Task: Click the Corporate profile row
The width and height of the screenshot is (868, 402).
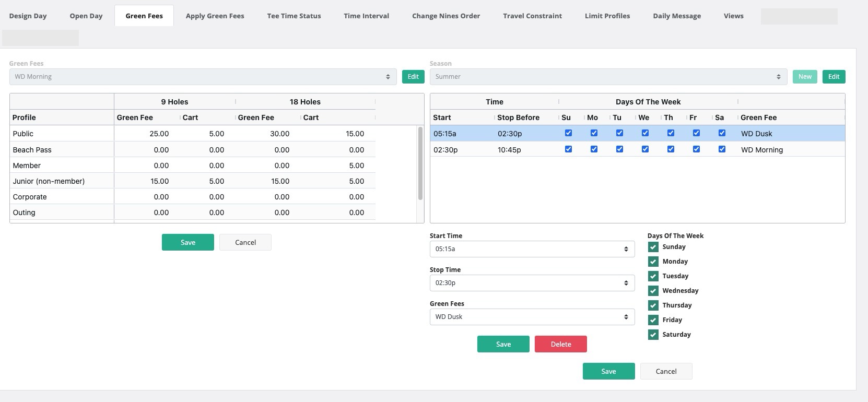Action: (x=192, y=197)
